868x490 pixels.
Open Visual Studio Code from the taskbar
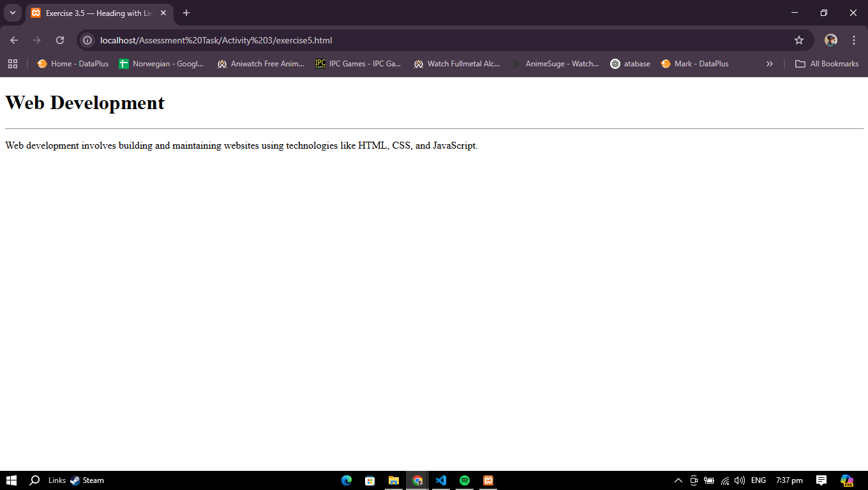(x=441, y=480)
